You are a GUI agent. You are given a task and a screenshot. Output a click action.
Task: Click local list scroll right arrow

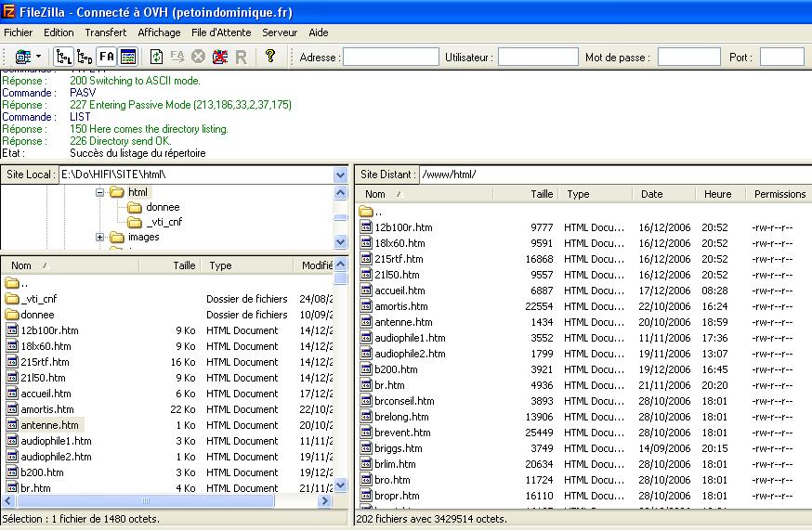[324, 501]
